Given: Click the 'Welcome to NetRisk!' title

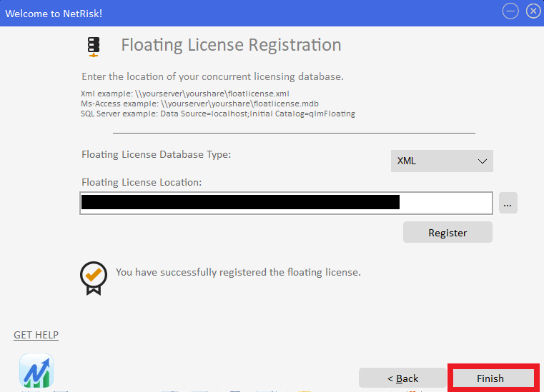Looking at the screenshot, I should pyautogui.click(x=54, y=14).
